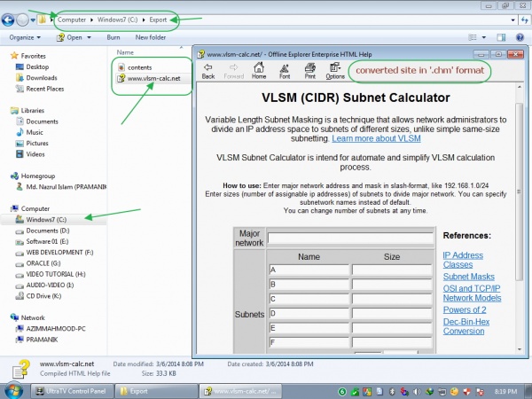Open Downloads under Favorites

tap(42, 78)
